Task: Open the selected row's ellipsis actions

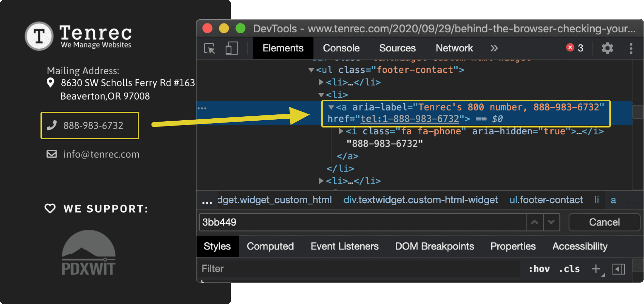Action: pos(202,108)
